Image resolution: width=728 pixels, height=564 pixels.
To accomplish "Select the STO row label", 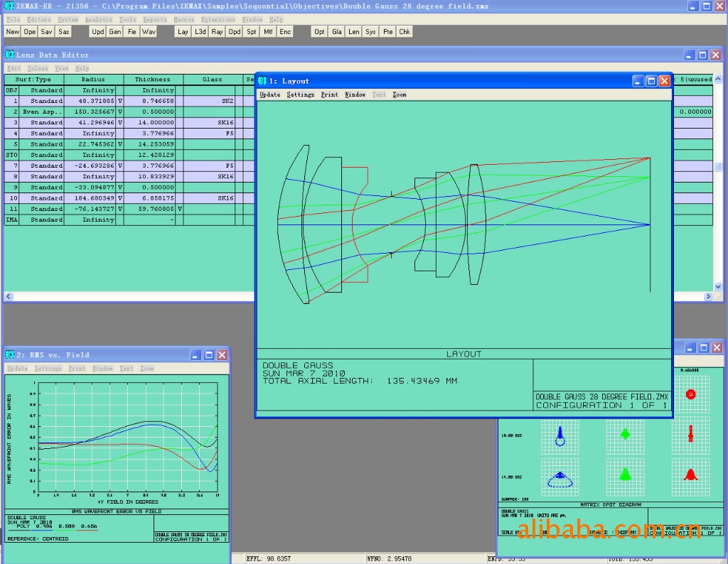I will [x=11, y=155].
